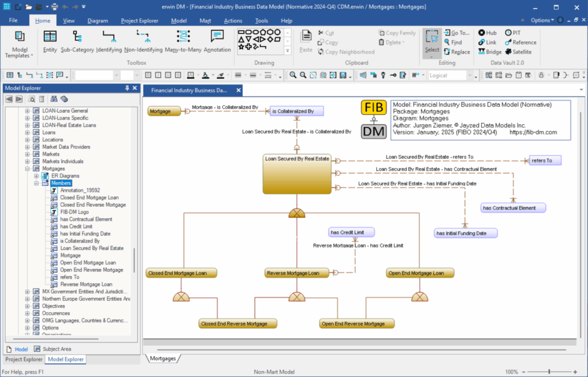Toggle underline formatting in the toolbar
This screenshot has width=588, height=377.
167,75
